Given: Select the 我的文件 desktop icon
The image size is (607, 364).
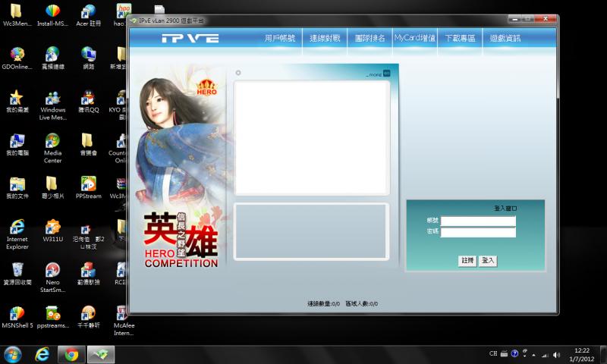Looking at the screenshot, I should (17, 188).
